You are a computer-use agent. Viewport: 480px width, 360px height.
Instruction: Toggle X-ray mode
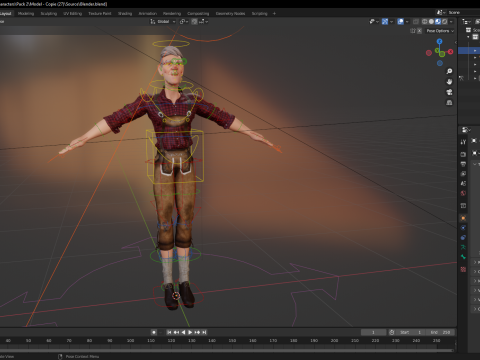click(416, 22)
